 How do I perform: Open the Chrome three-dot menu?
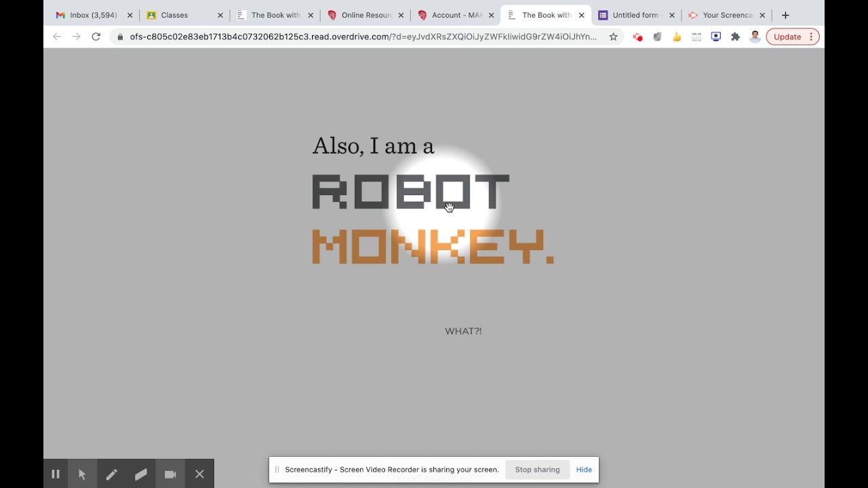pyautogui.click(x=811, y=37)
